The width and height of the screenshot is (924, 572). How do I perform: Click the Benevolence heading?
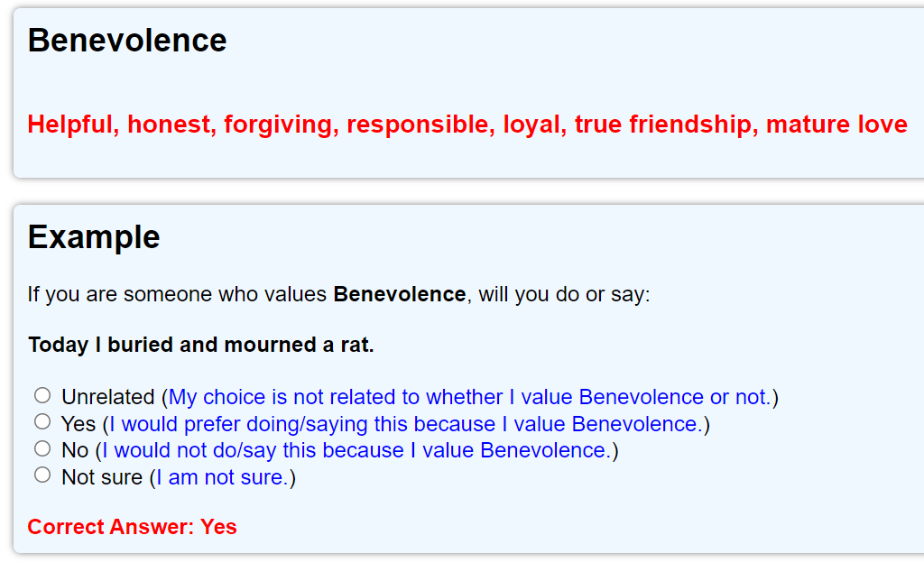click(x=127, y=41)
